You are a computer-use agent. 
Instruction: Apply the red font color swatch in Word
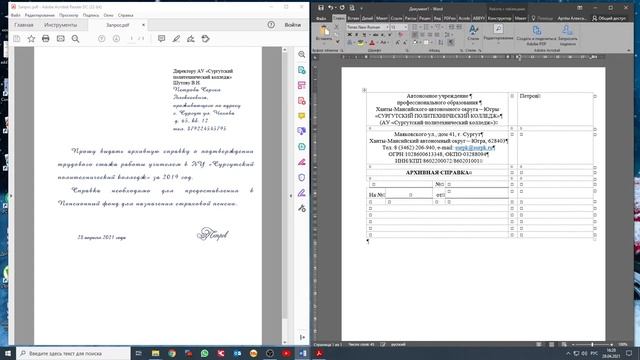click(372, 42)
